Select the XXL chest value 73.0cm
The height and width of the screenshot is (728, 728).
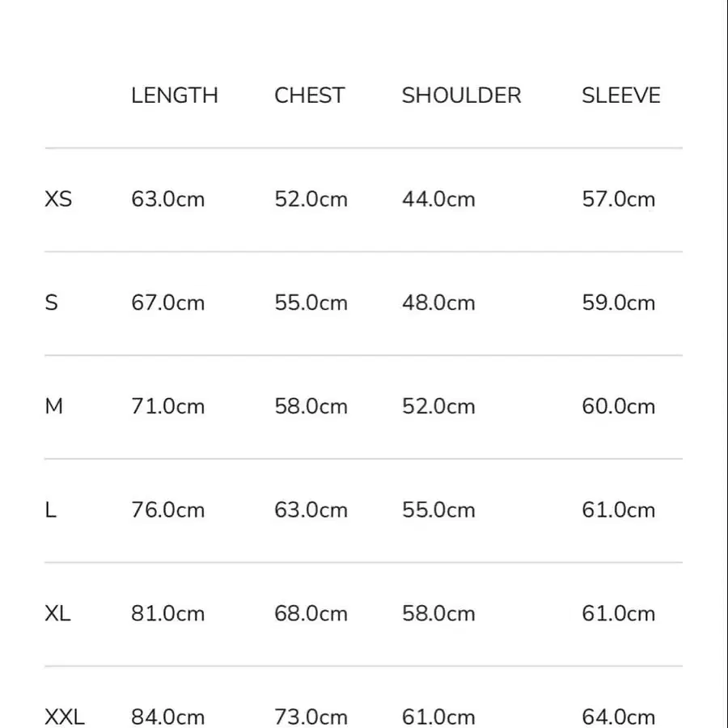(x=311, y=717)
